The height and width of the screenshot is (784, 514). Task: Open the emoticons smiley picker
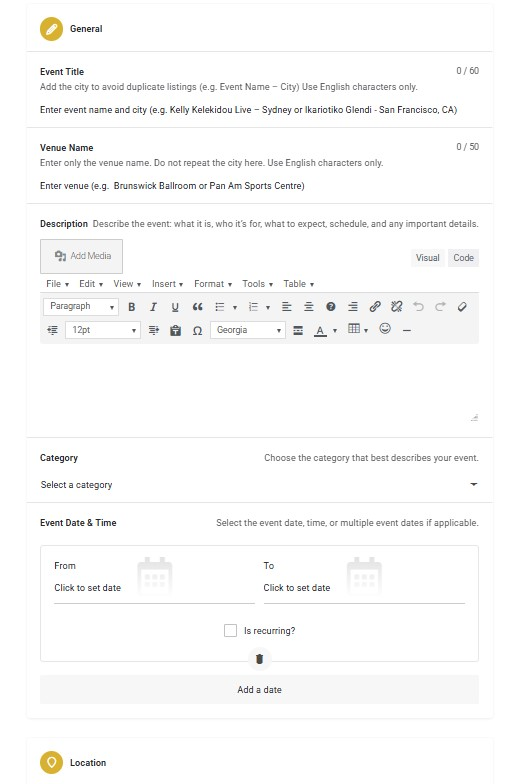pos(385,328)
